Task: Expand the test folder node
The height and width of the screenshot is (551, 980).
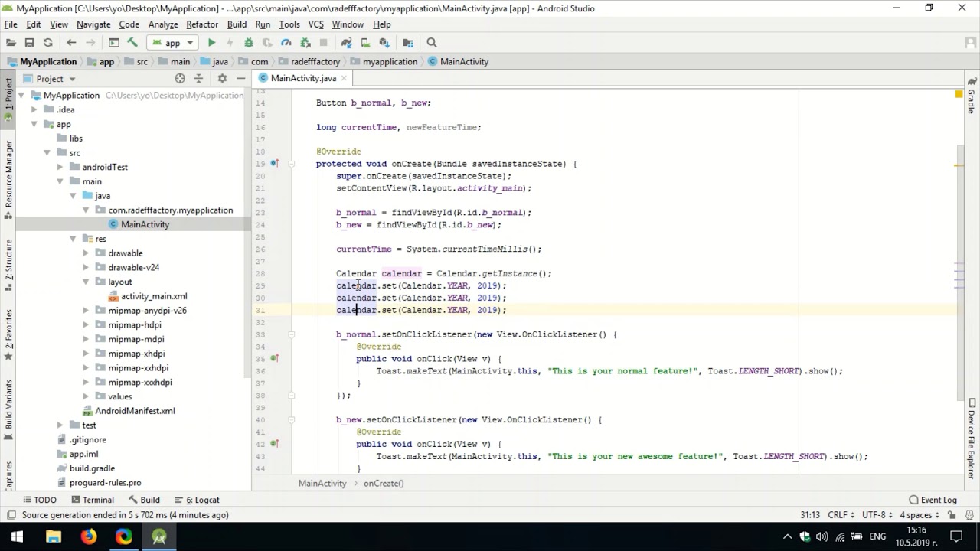Action: 60,425
